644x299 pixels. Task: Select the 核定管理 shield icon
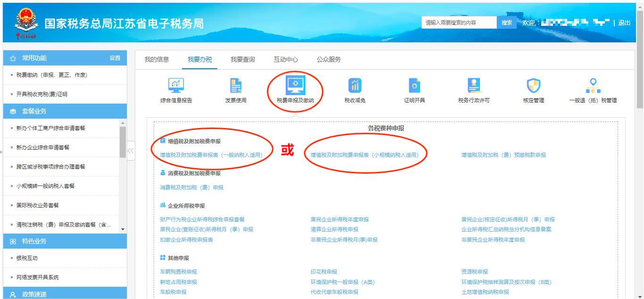[x=533, y=86]
